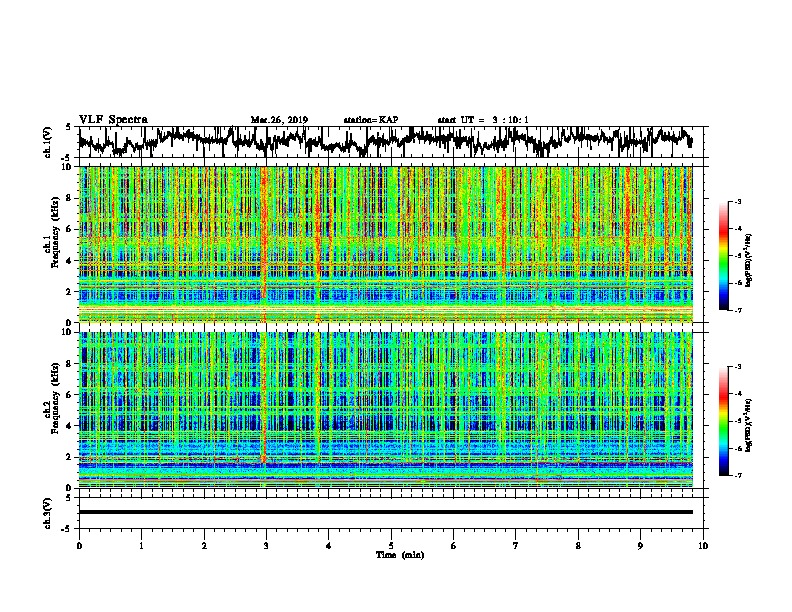792x612 pixels.
Task: Click the "station=KAP" header label
Action: (x=371, y=120)
